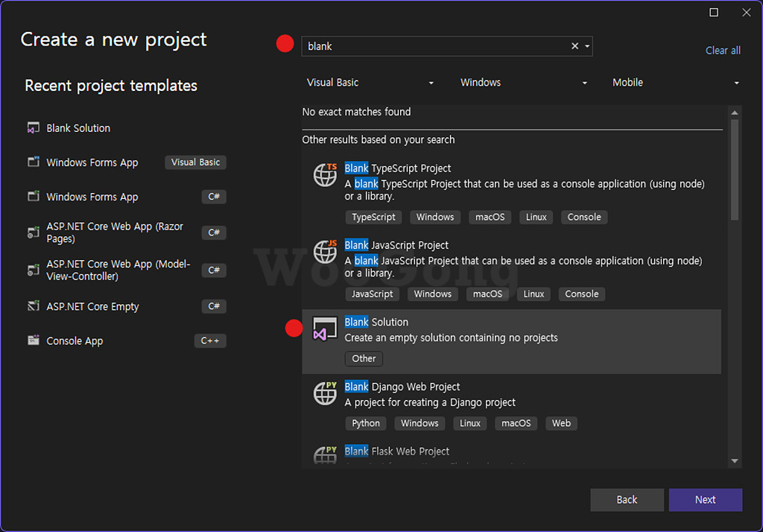Click the scroll down arrow of results list

734,460
